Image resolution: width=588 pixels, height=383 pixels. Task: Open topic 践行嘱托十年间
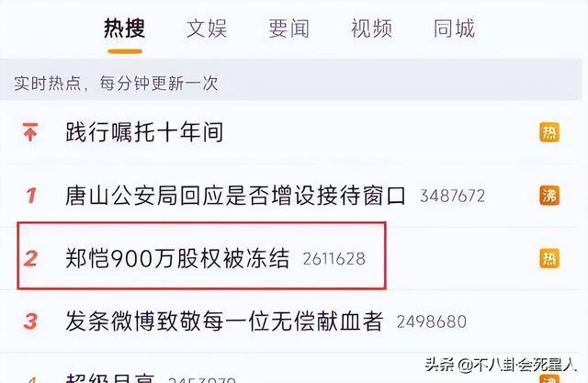144,132
